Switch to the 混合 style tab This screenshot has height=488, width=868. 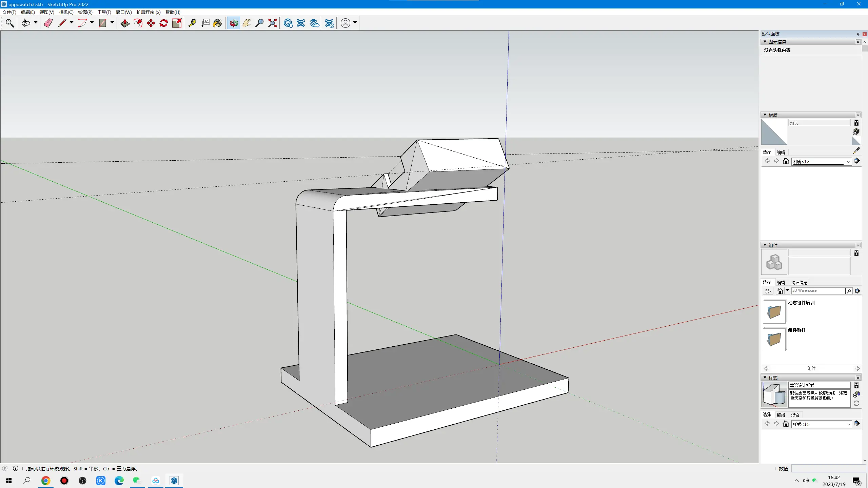pos(795,415)
